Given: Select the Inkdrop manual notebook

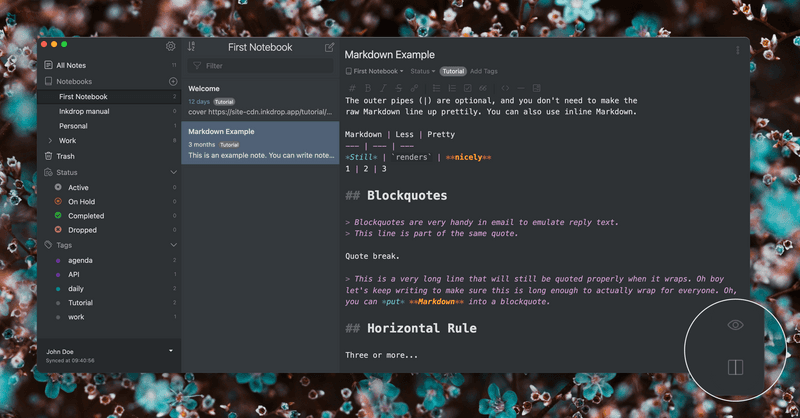Looking at the screenshot, I should [84, 111].
